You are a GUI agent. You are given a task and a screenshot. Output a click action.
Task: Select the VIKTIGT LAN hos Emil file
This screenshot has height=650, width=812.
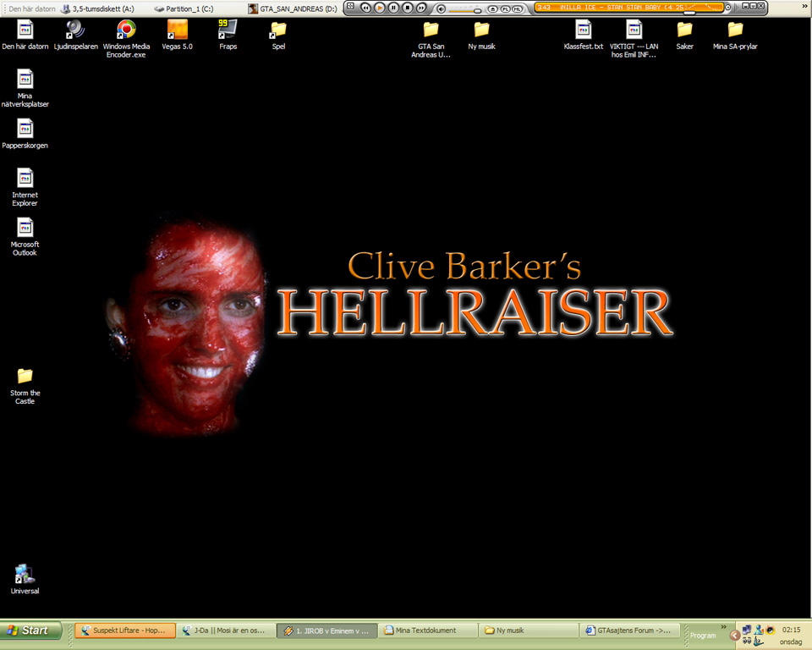coord(634,39)
